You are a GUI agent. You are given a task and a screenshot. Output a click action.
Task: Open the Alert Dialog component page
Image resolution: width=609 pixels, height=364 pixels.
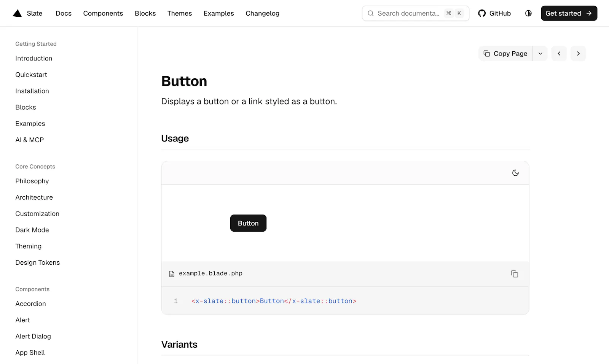[x=33, y=337]
